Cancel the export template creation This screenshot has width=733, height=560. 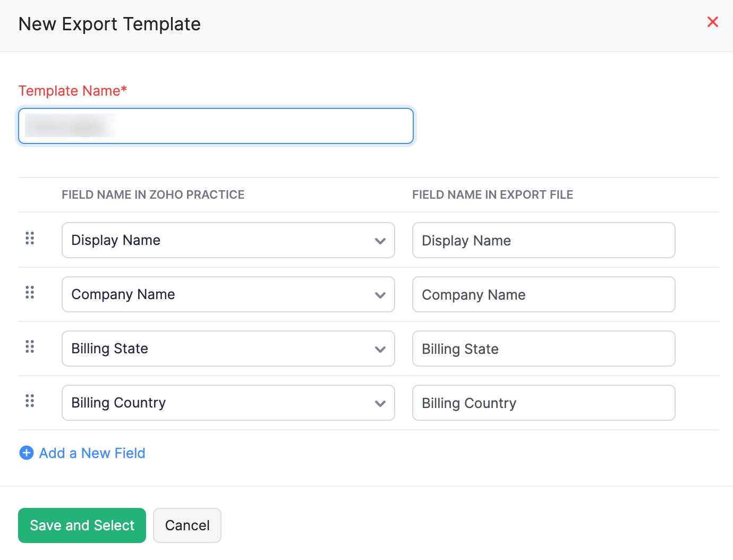tap(187, 525)
